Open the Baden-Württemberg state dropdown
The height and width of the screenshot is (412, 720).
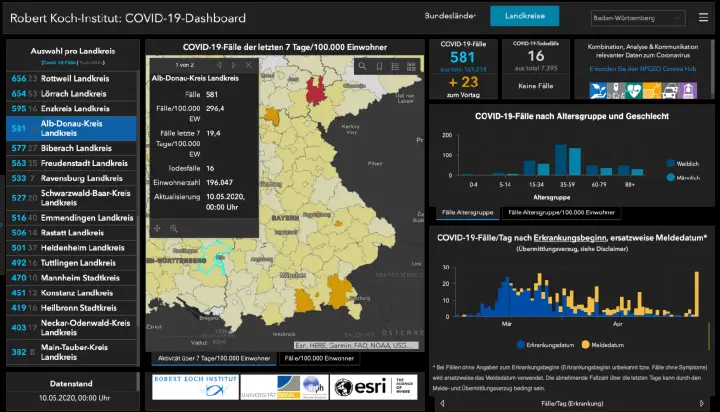[637, 17]
